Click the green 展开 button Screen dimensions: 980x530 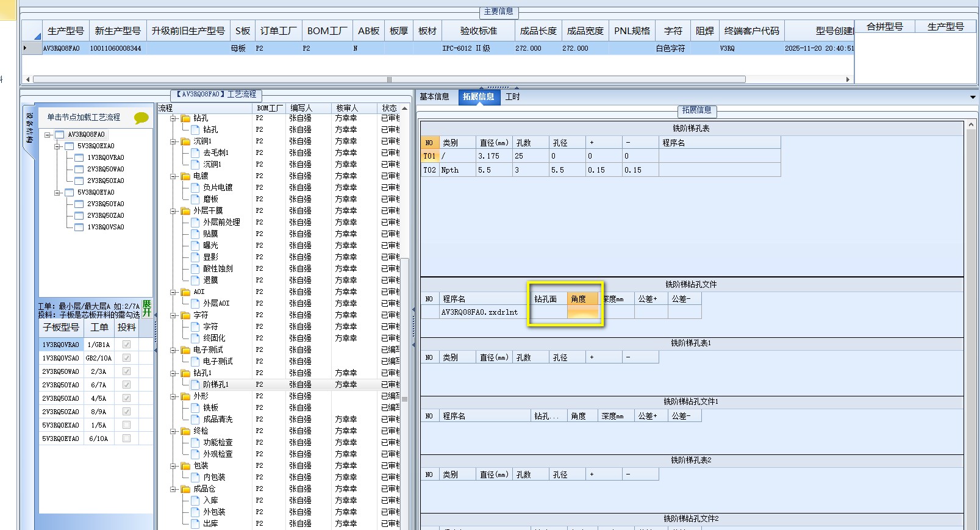[x=147, y=308]
